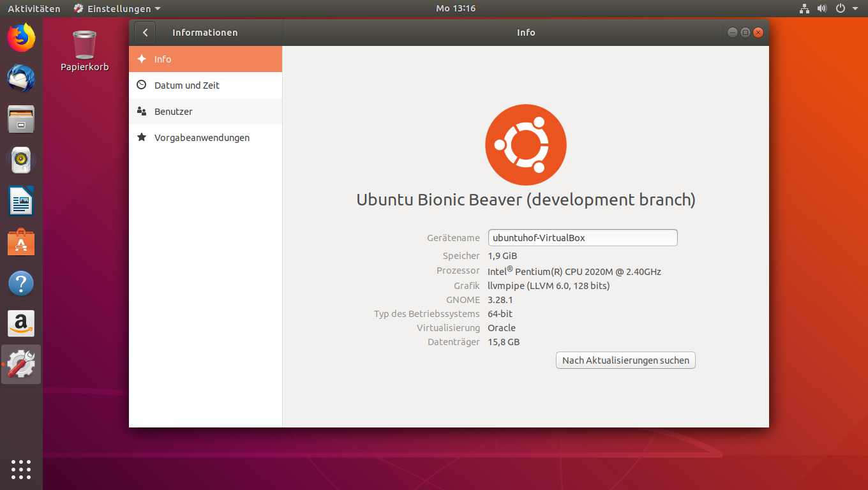The image size is (868, 490).
Task: Click the GNOME version 3.28.1
Action: pos(500,300)
